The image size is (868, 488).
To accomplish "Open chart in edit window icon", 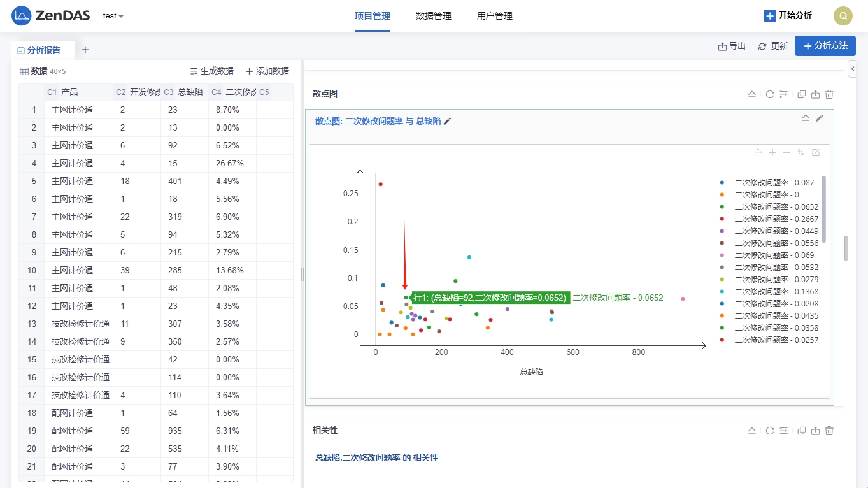I will 815,152.
